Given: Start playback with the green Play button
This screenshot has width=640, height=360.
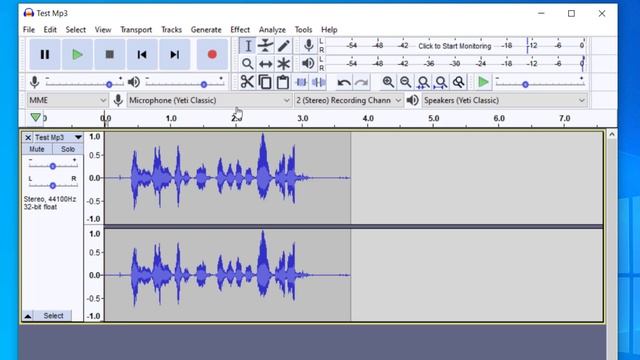Looking at the screenshot, I should pos(77,54).
